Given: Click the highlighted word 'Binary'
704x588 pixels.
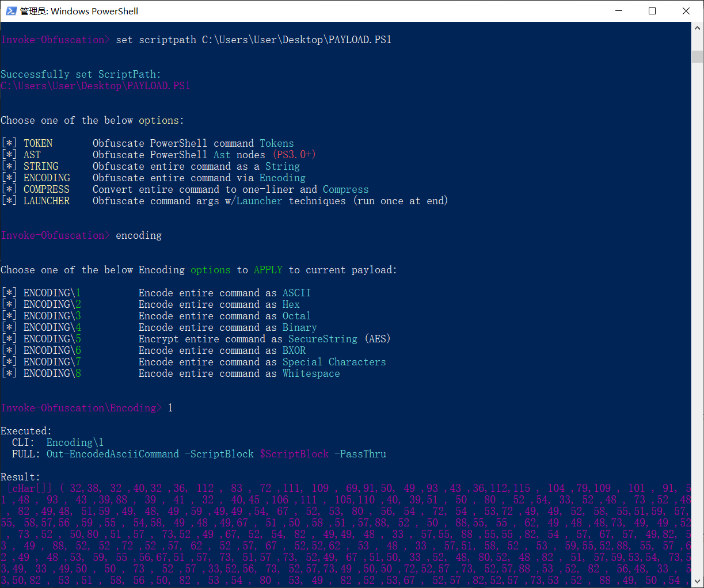Looking at the screenshot, I should coord(300,327).
